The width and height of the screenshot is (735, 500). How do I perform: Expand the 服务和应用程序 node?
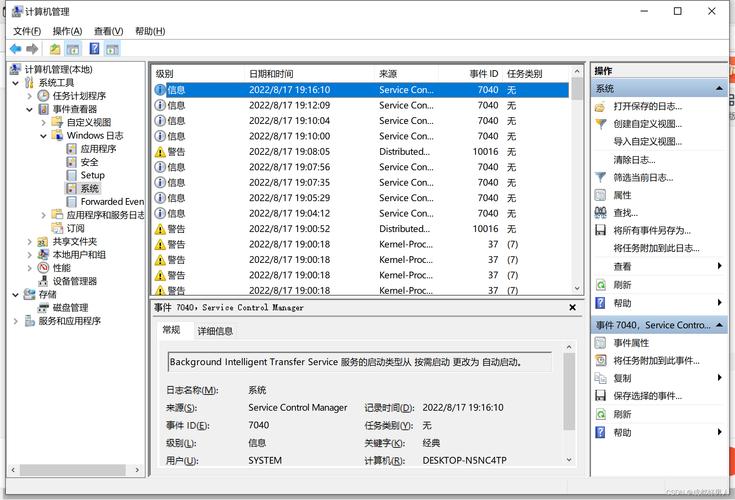15,321
